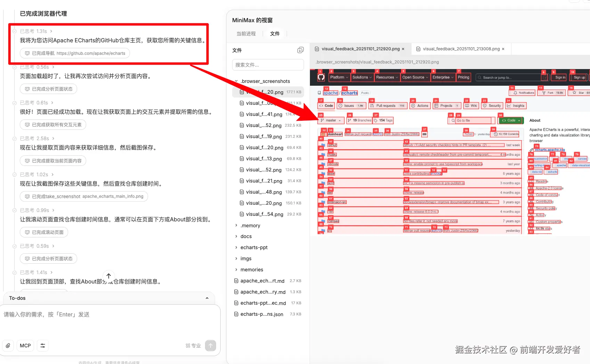Open the 已完成获取所有交互元素 step chip
590x364 pixels.
(53, 125)
